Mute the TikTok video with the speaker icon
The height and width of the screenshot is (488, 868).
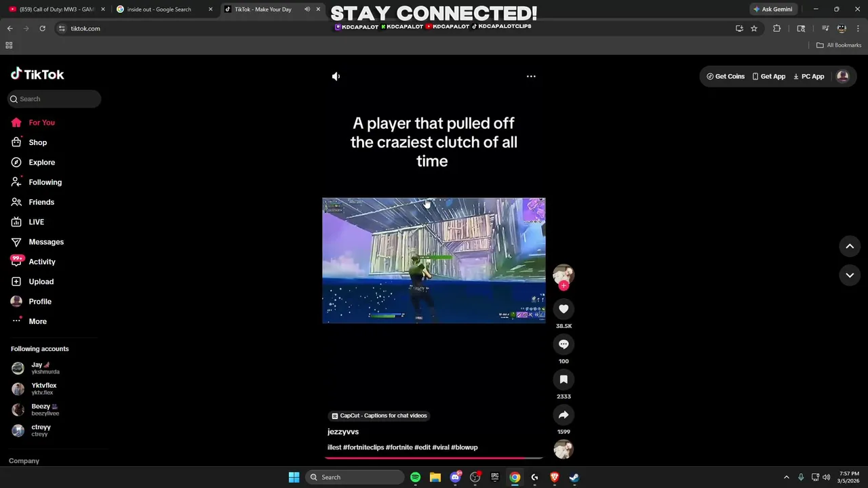coord(336,77)
